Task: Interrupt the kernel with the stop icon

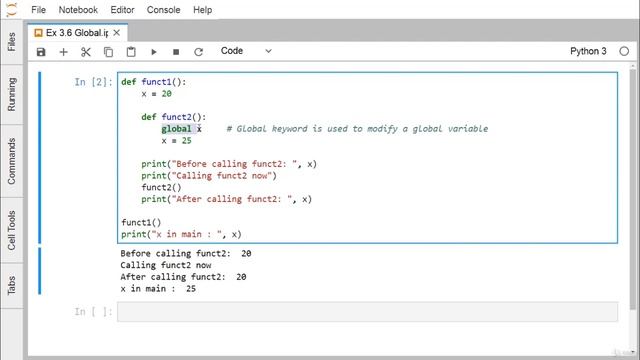Action: pyautogui.click(x=176, y=52)
